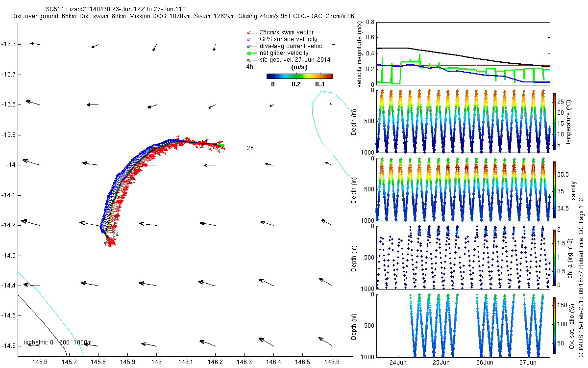Click the '-14.2' latitude tick label
The height and width of the screenshot is (368, 588).
8,225
